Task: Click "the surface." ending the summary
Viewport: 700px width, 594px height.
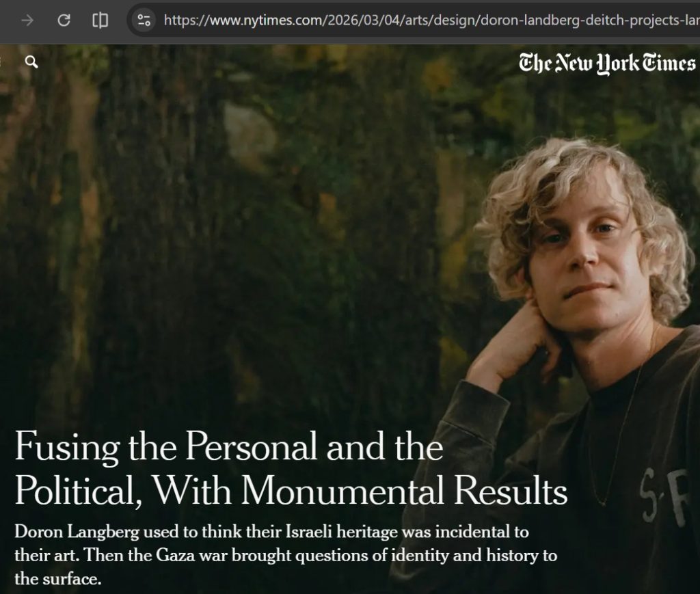Action: point(57,579)
